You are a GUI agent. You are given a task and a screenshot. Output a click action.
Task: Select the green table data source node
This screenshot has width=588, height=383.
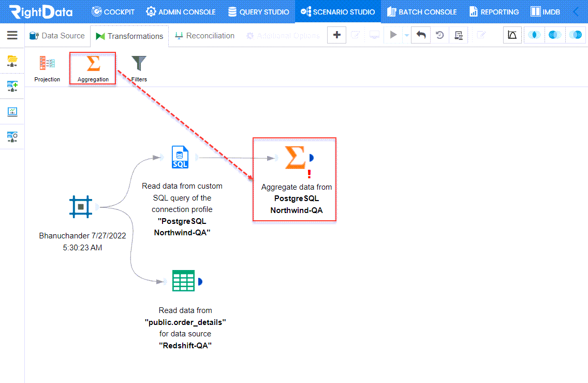[x=183, y=280]
